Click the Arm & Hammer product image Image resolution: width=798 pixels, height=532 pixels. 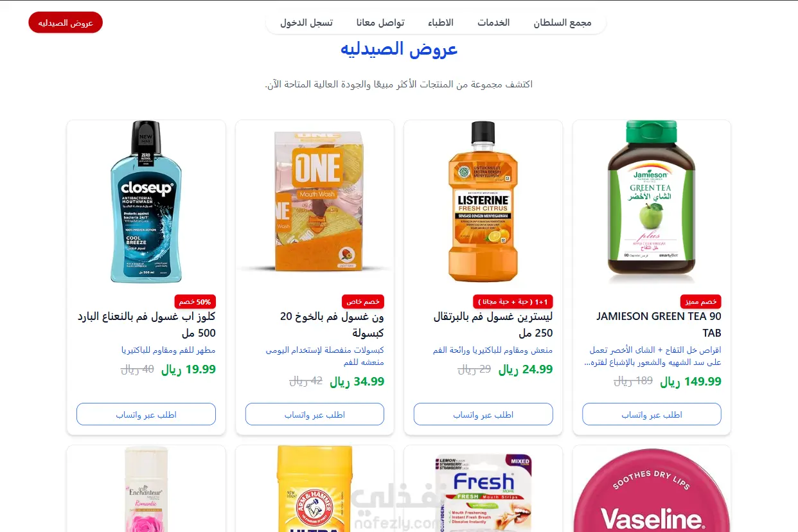click(315, 489)
